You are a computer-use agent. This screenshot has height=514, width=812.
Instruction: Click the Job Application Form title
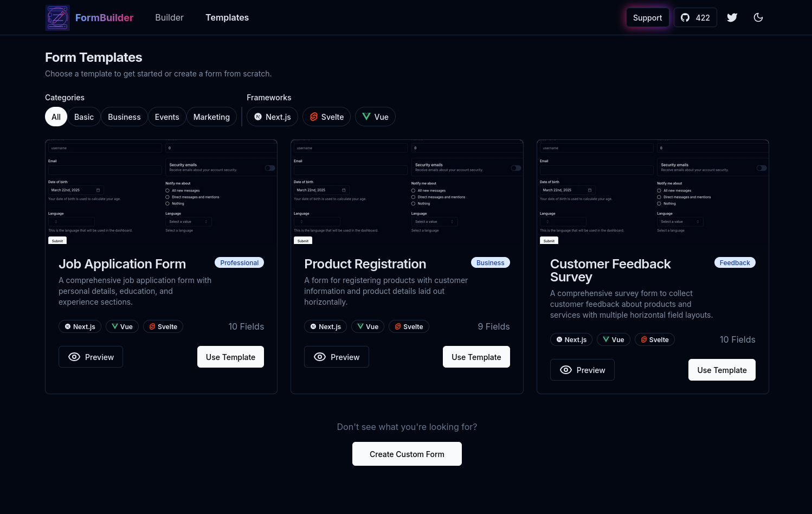coord(122,264)
